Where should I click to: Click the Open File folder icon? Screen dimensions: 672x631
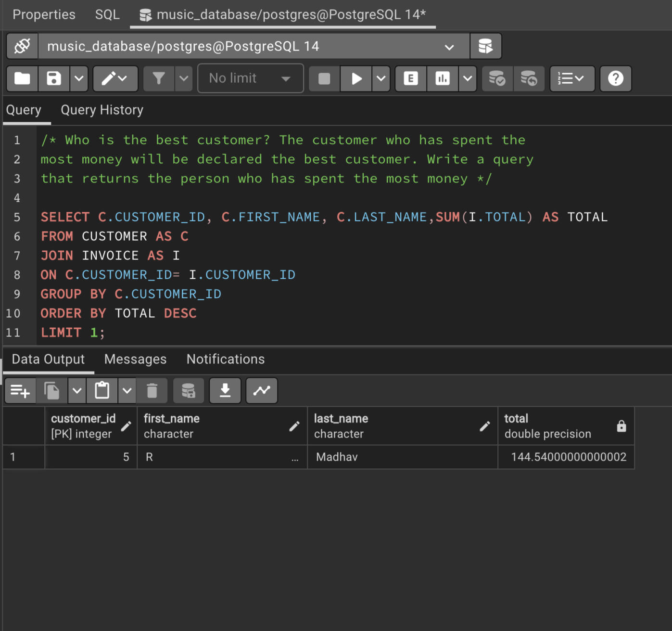point(22,78)
